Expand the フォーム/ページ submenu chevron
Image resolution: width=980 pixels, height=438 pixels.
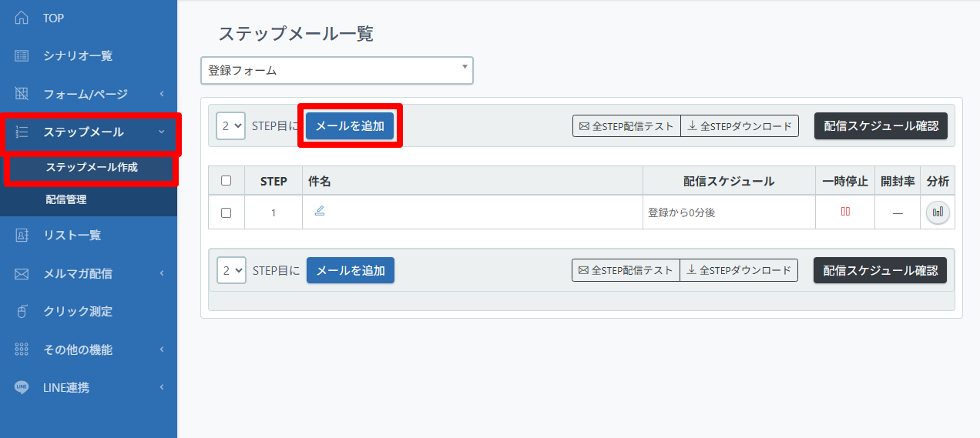162,94
